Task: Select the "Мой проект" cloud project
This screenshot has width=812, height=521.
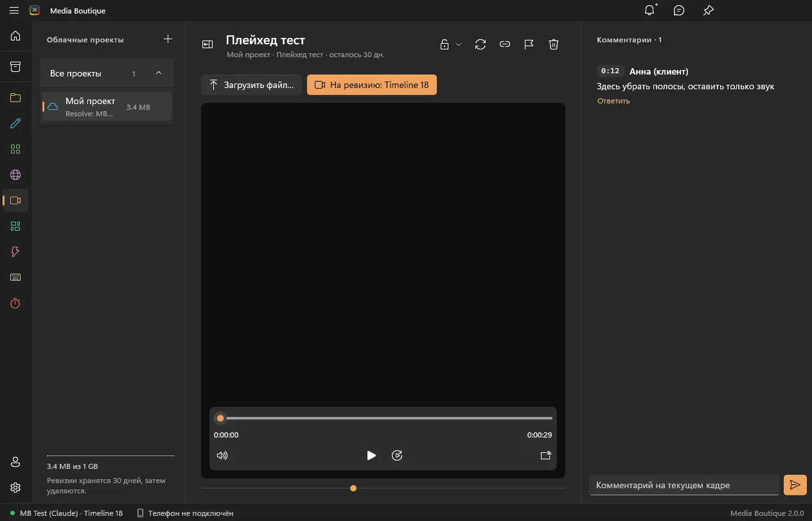Action: [107, 107]
